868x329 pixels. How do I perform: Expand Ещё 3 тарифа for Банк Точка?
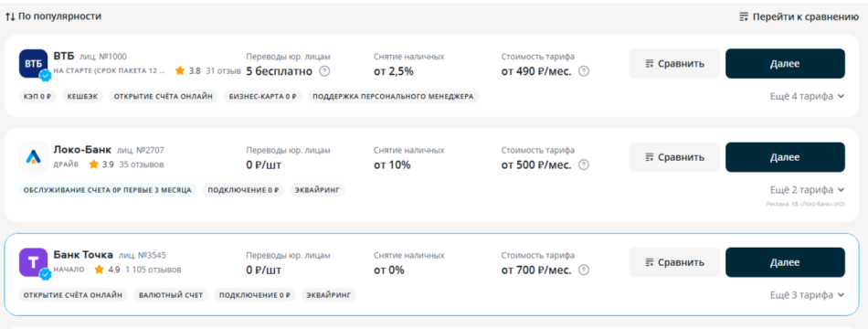[x=807, y=294]
